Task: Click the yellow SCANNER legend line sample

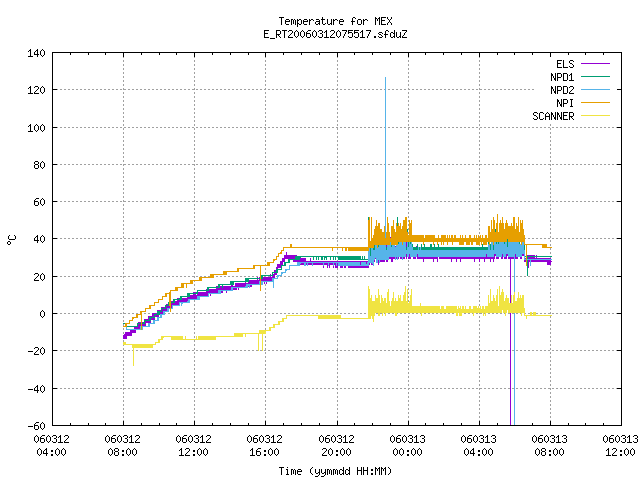Action: tap(595, 116)
